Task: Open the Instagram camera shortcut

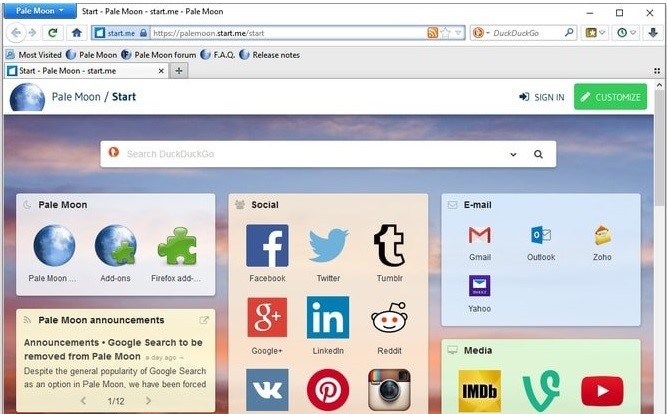Action: pyautogui.click(x=389, y=389)
